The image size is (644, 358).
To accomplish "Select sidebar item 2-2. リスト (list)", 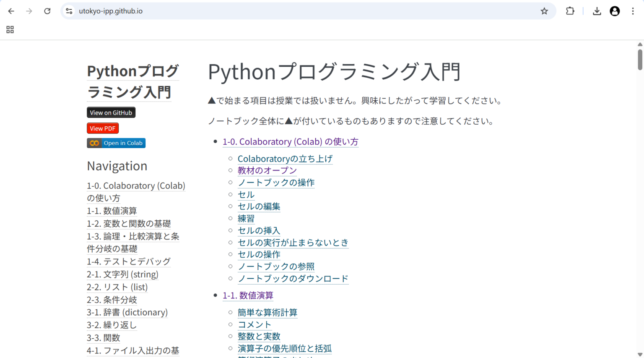I will (x=117, y=287).
